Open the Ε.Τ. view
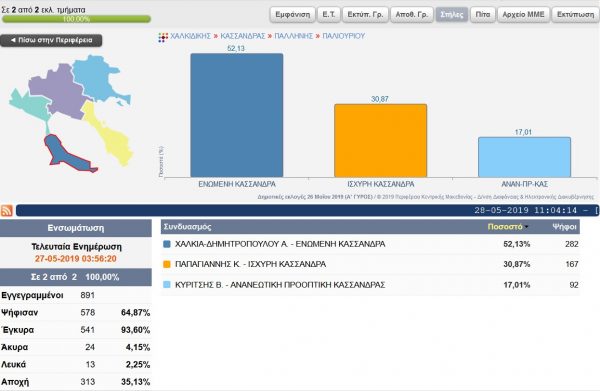Image resolution: width=600 pixels, height=391 pixels. coord(329,15)
